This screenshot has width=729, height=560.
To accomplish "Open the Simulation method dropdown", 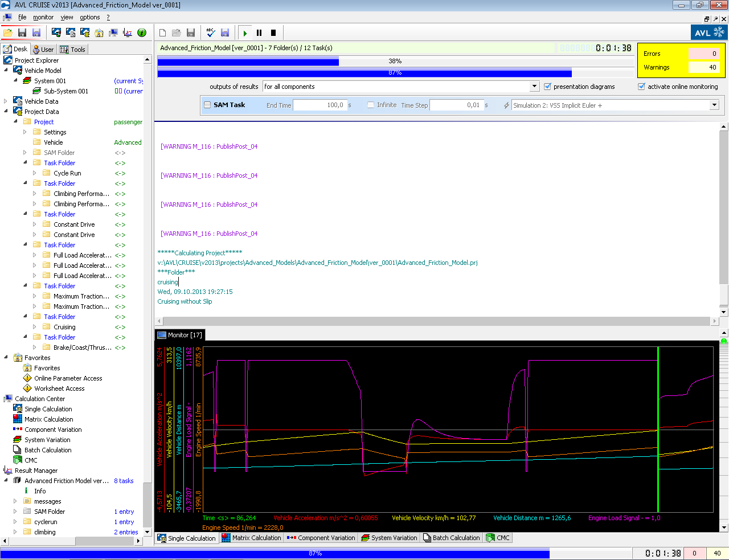I will pyautogui.click(x=714, y=105).
